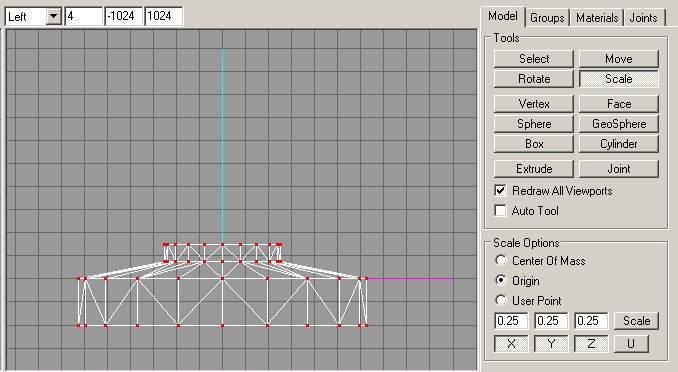Enable the Auto Tool checkbox

click(x=500, y=211)
